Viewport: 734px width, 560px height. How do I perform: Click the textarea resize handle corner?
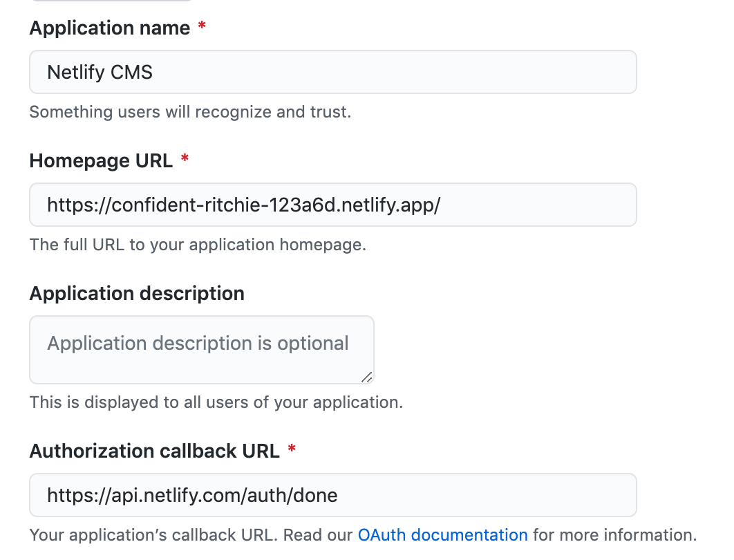tap(367, 377)
